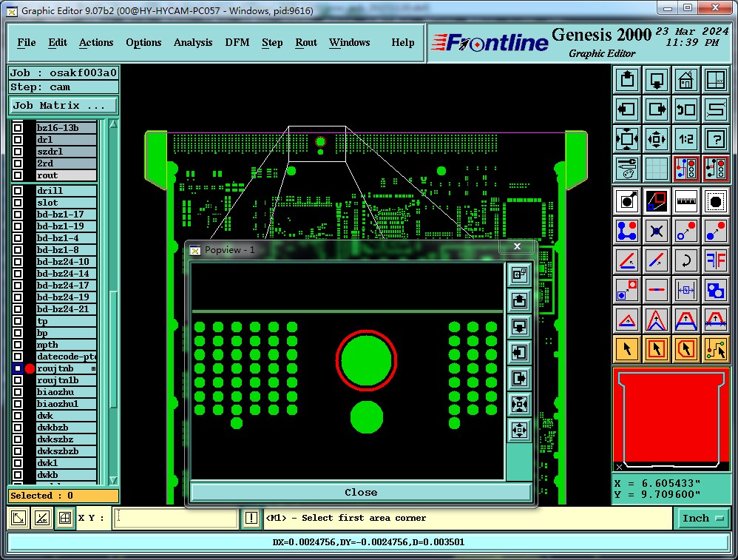738x560 pixels.
Task: Open the Edit menu
Action: pos(58,42)
